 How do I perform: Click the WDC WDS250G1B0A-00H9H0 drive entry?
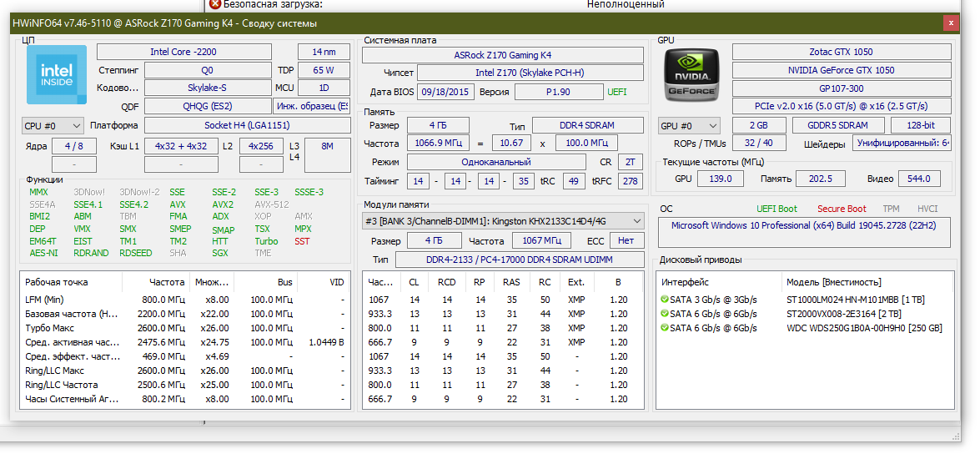pos(864,328)
